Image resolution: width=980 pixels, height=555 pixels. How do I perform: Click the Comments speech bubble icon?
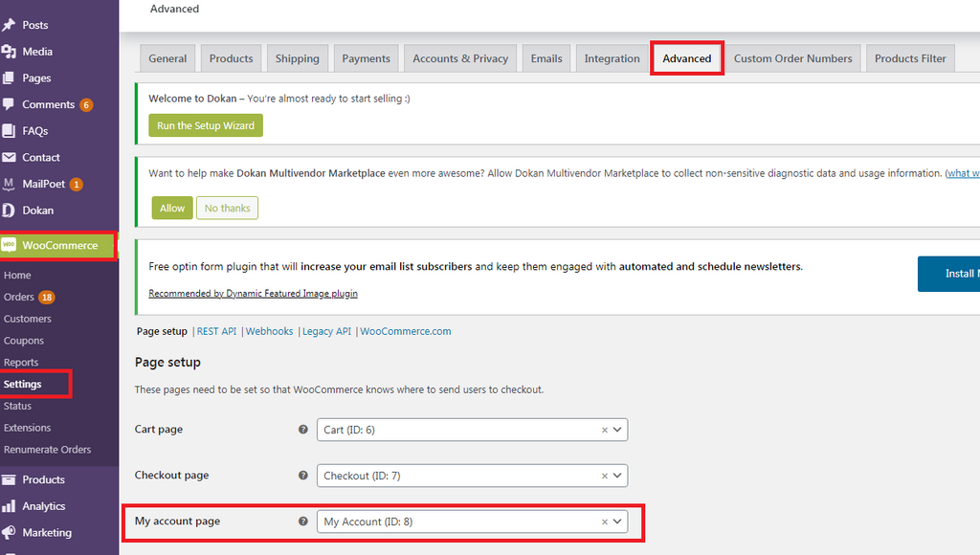(8, 104)
